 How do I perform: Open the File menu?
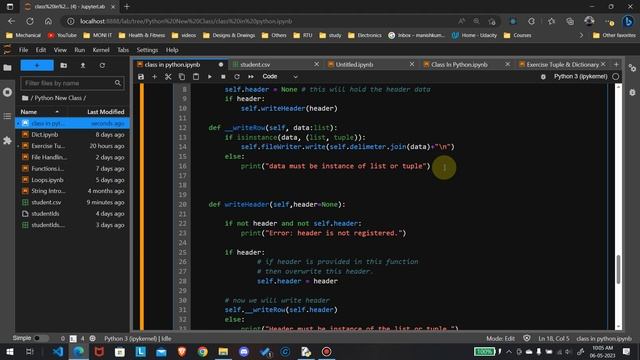click(24, 50)
